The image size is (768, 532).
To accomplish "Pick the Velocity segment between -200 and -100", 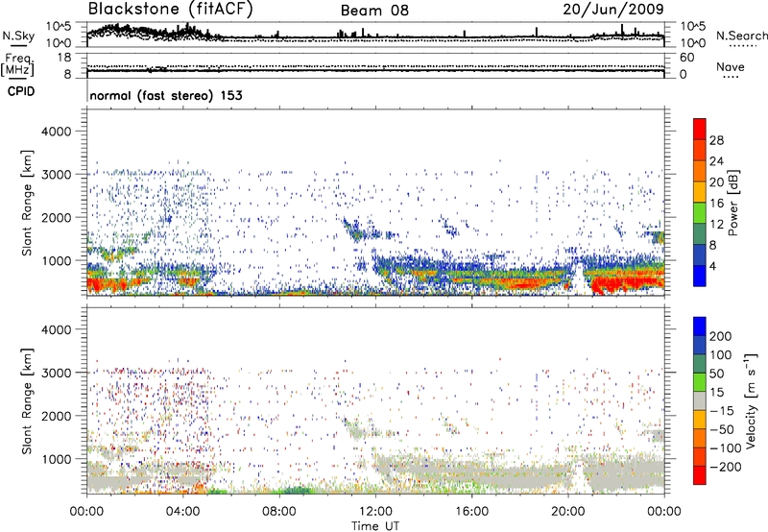I will [700, 456].
